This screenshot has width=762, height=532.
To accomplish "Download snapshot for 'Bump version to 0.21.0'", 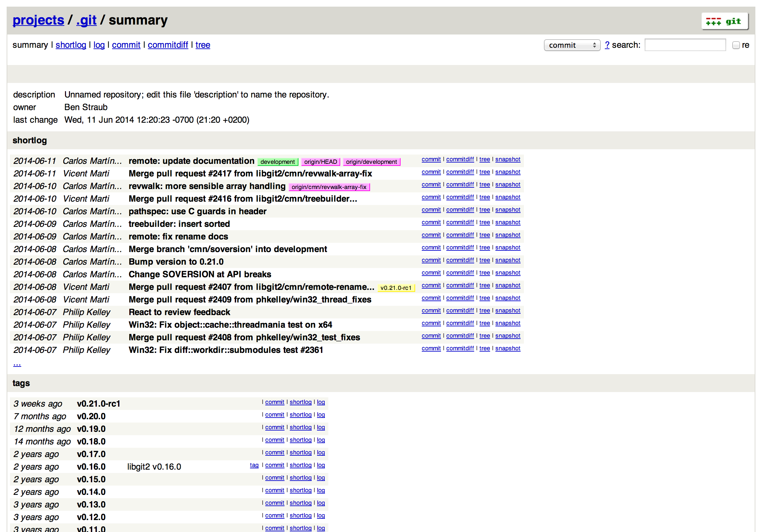I will (507, 260).
